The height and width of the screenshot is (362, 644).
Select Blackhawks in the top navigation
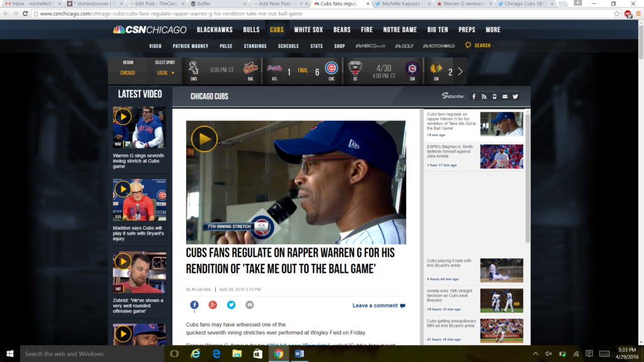214,30
